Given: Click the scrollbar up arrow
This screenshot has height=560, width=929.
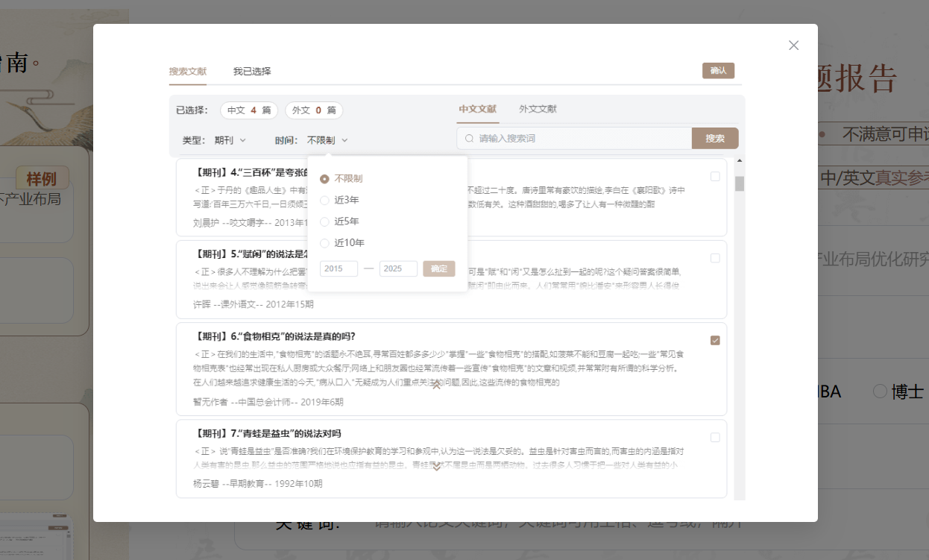Looking at the screenshot, I should [x=740, y=160].
